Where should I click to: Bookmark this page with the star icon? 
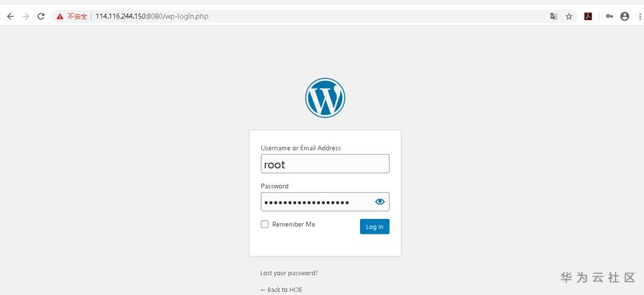point(569,17)
